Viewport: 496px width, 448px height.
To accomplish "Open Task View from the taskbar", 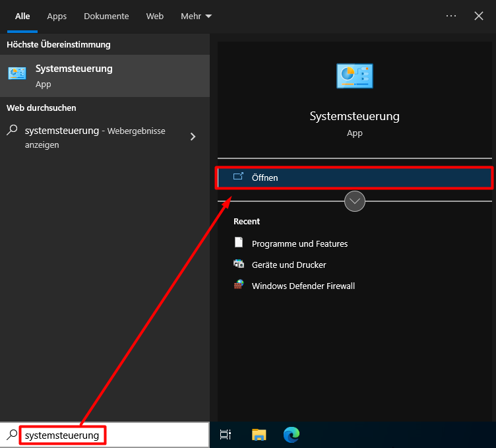I will tap(226, 435).
